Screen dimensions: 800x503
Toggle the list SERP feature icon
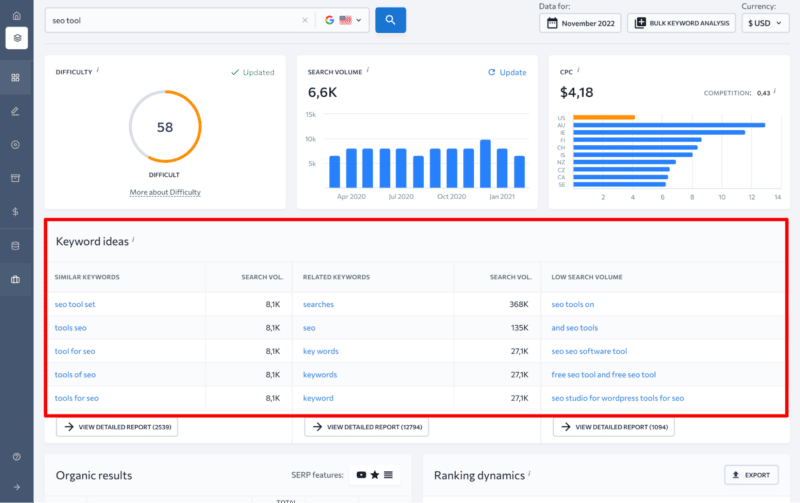pos(389,474)
